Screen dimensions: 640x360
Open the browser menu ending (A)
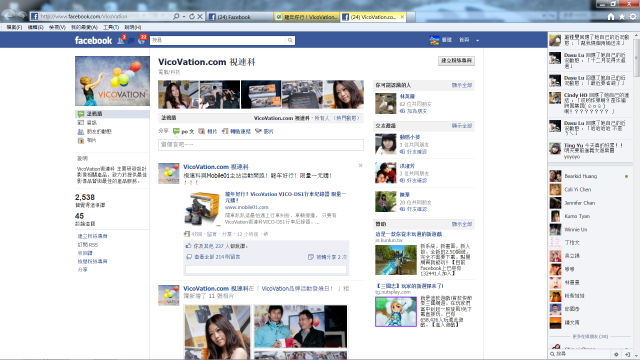tap(84, 27)
